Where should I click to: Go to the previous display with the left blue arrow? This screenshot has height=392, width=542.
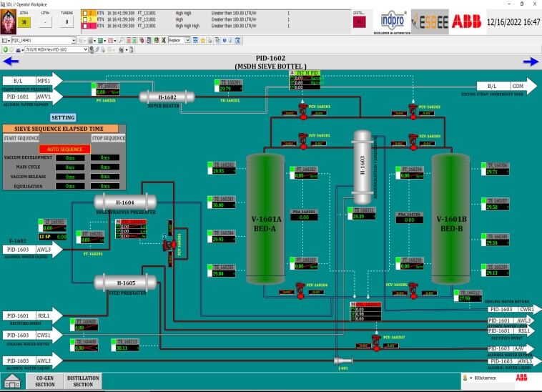pyautogui.click(x=11, y=62)
